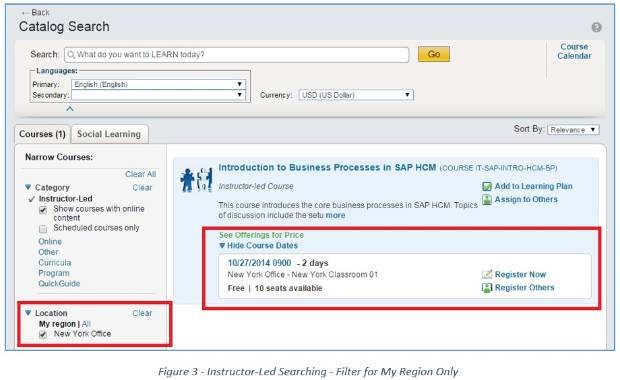Select the QuickGuide category

pos(59,284)
